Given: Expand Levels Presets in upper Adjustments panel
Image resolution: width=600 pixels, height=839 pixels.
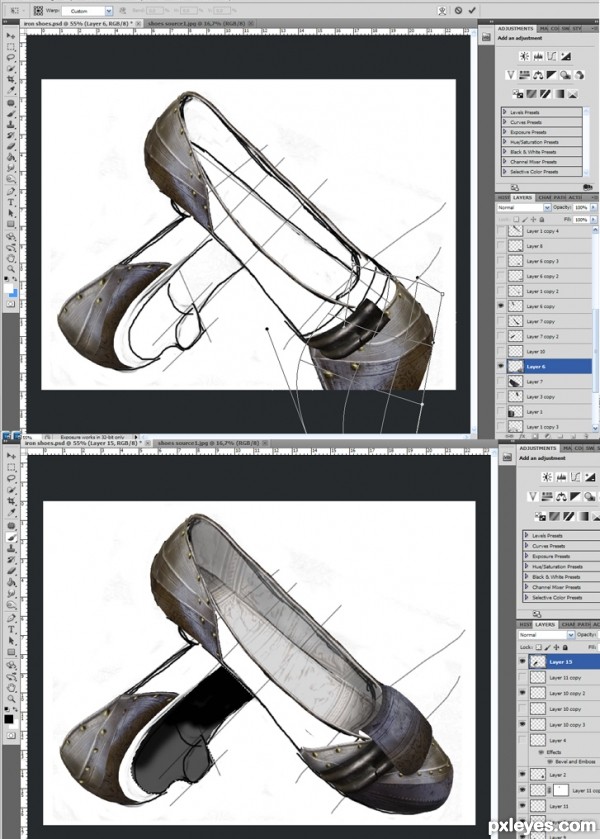Looking at the screenshot, I should [504, 112].
